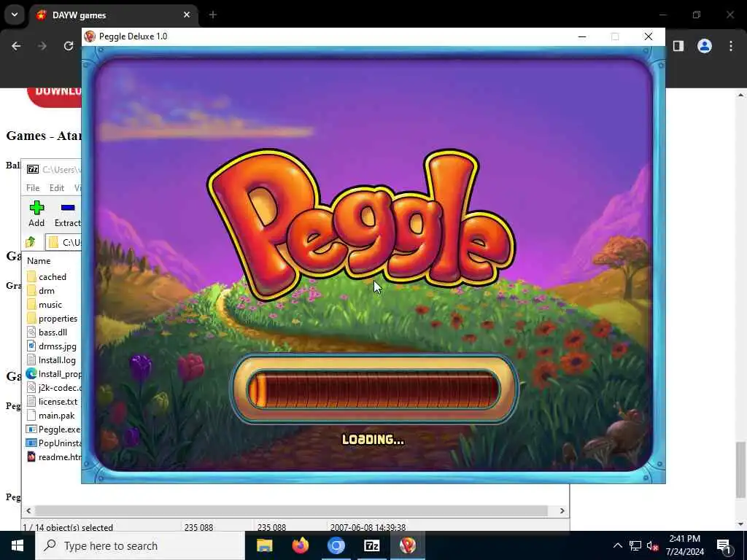Open a new browser tab

click(212, 15)
